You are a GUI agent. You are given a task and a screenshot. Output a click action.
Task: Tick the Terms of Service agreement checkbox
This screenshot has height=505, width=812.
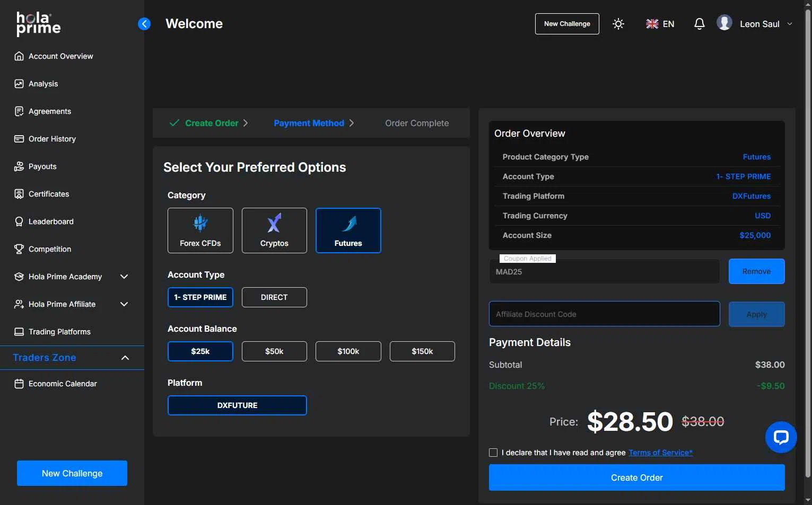[x=493, y=453]
